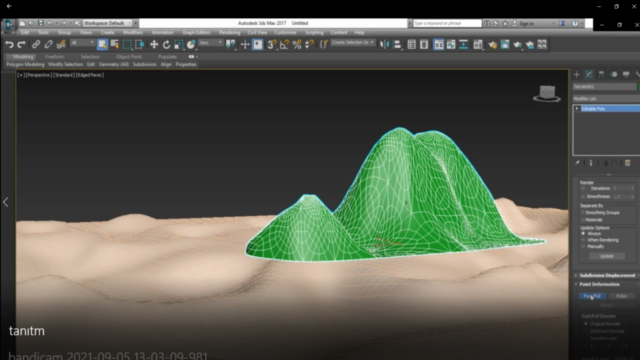Click the Render Production teapot icon

click(518, 44)
